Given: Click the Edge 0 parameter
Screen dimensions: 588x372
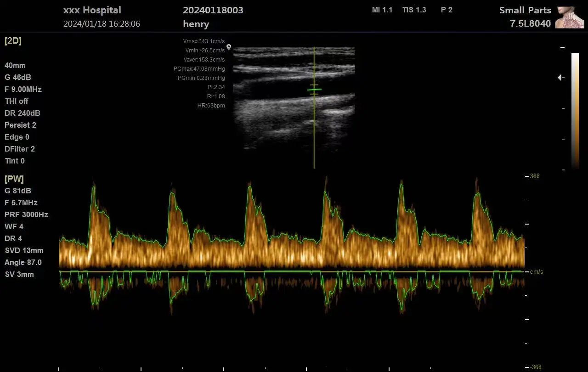Looking at the screenshot, I should (17, 137).
